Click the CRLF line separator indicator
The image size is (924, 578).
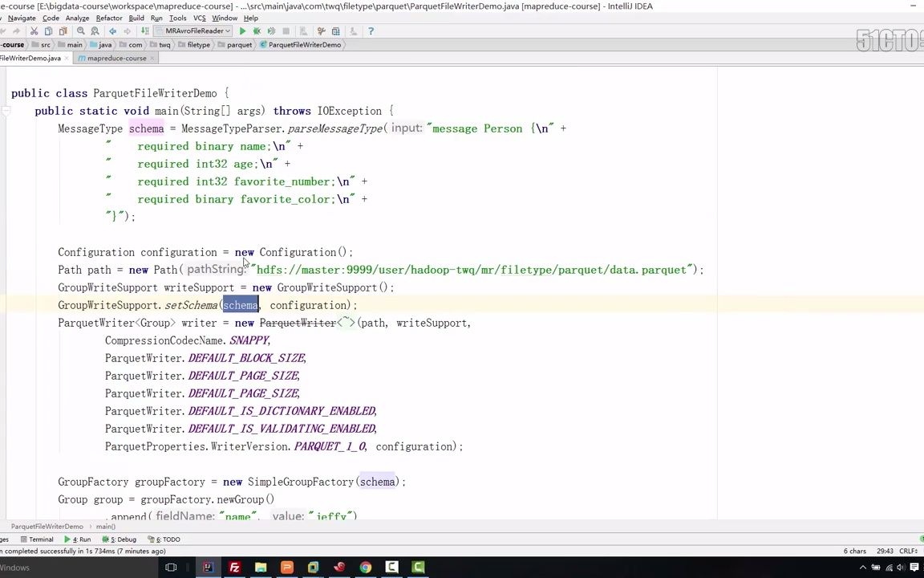(x=907, y=551)
